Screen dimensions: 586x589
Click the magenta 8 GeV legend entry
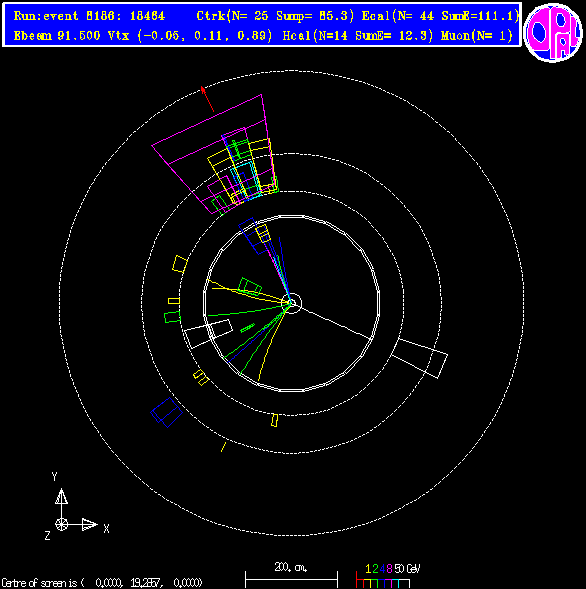click(389, 569)
